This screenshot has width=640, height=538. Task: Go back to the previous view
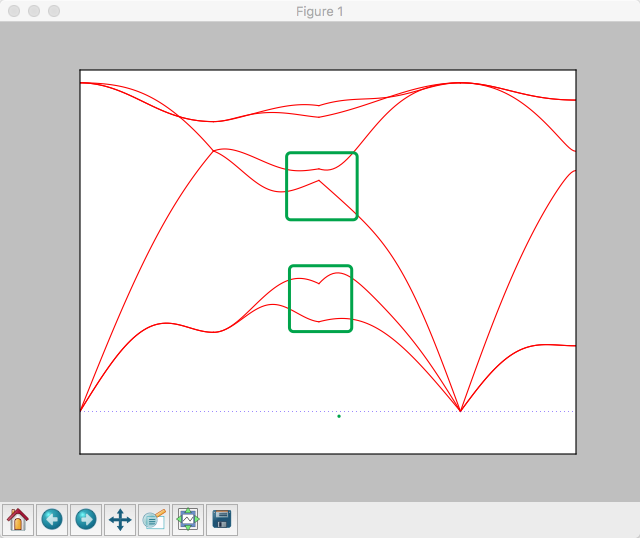click(x=52, y=520)
